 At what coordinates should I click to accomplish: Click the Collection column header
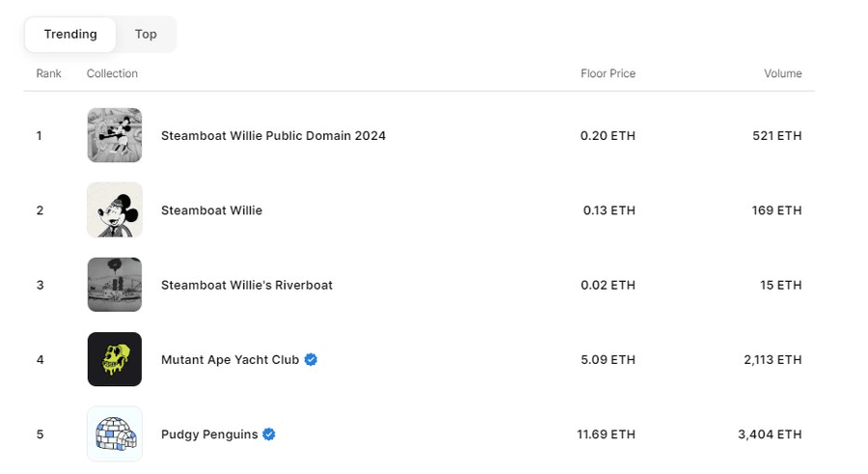[x=112, y=73]
